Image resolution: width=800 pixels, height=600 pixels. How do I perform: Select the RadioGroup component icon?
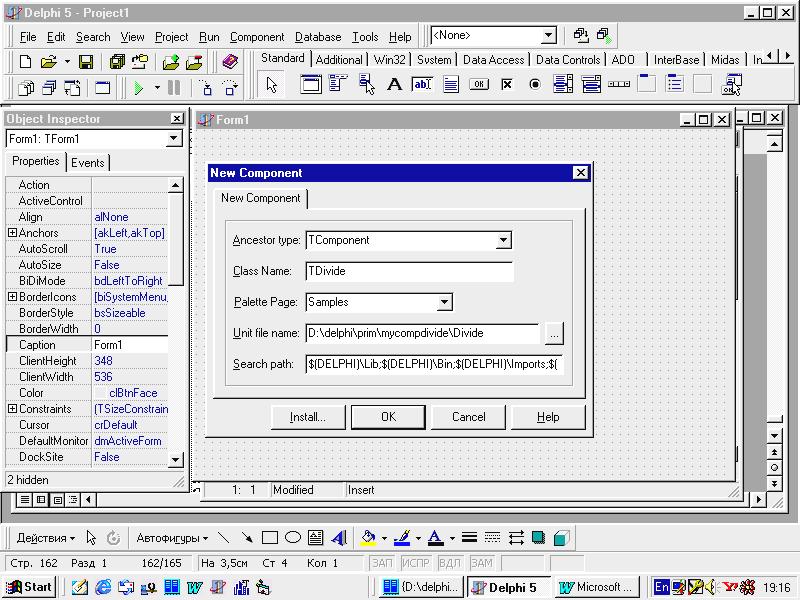point(674,84)
